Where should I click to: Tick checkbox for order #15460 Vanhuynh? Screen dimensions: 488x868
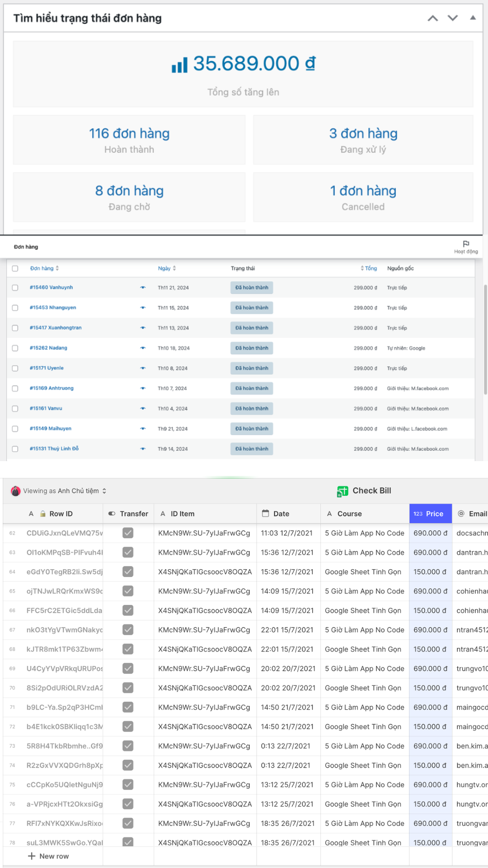pyautogui.click(x=15, y=288)
